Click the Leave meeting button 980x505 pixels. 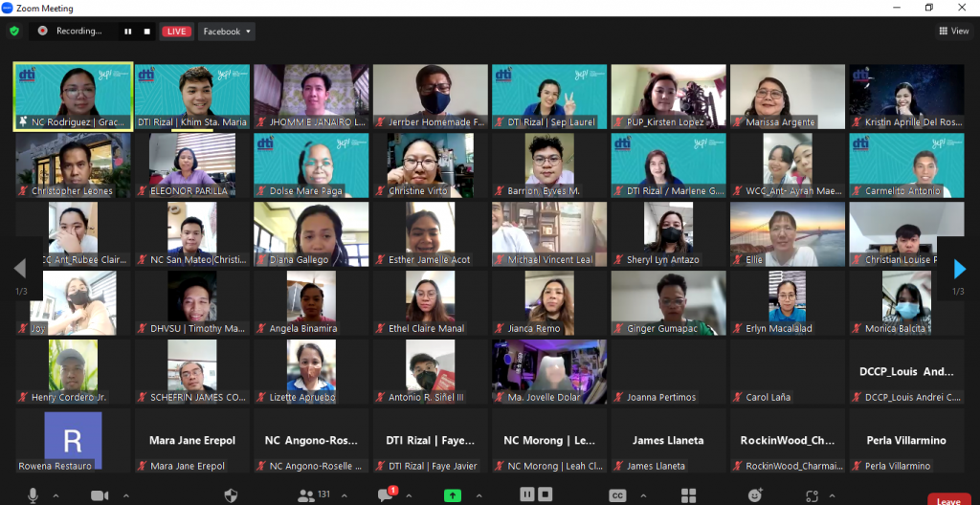[x=948, y=500]
